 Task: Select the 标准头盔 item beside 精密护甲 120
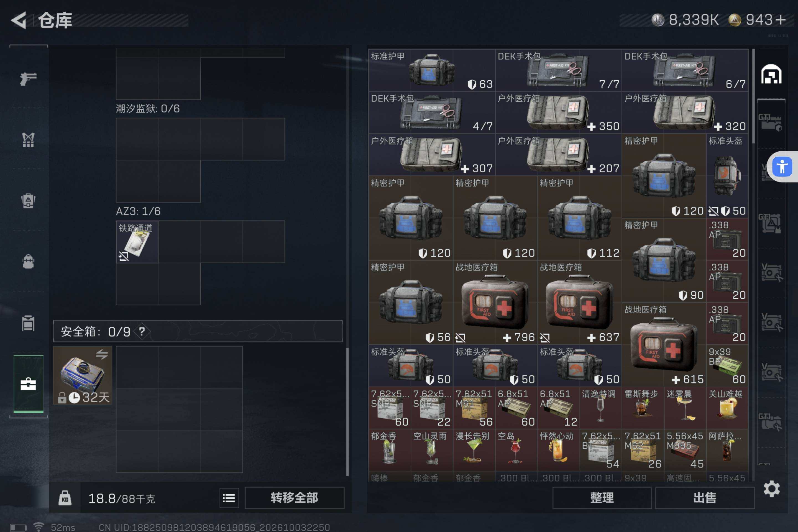pos(727,176)
